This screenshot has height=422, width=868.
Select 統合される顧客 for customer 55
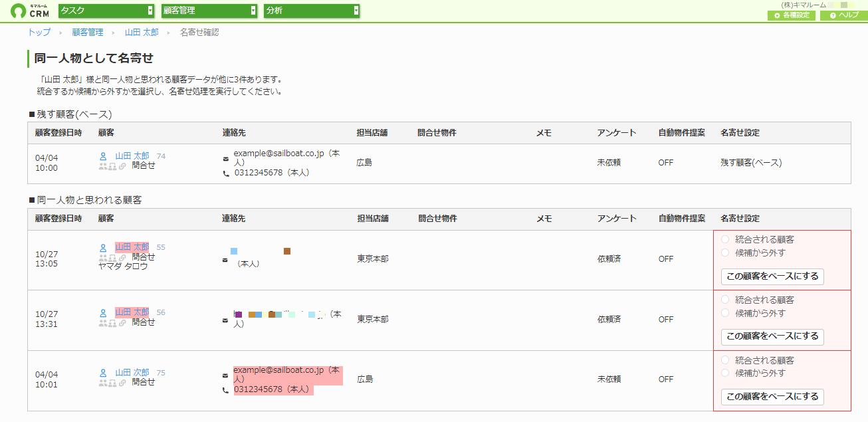725,239
